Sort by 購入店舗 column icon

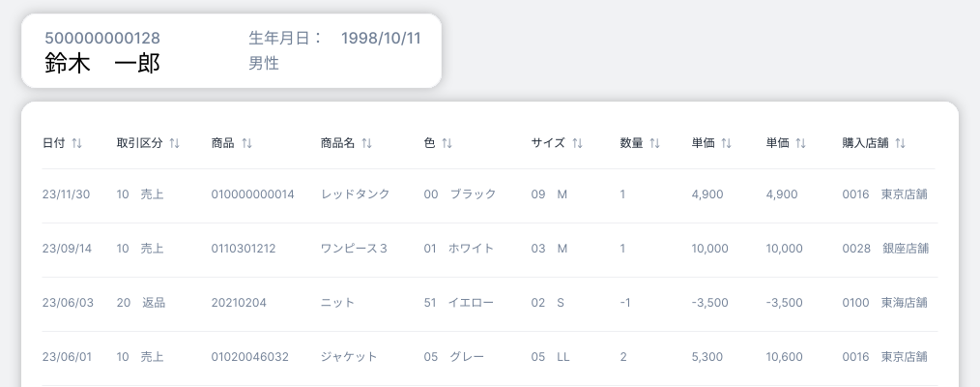point(900,143)
